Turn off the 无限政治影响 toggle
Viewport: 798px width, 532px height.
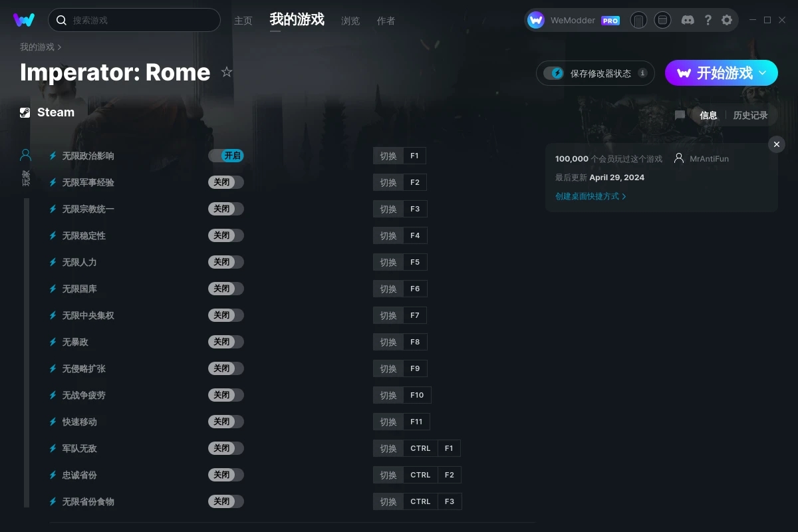(226, 156)
